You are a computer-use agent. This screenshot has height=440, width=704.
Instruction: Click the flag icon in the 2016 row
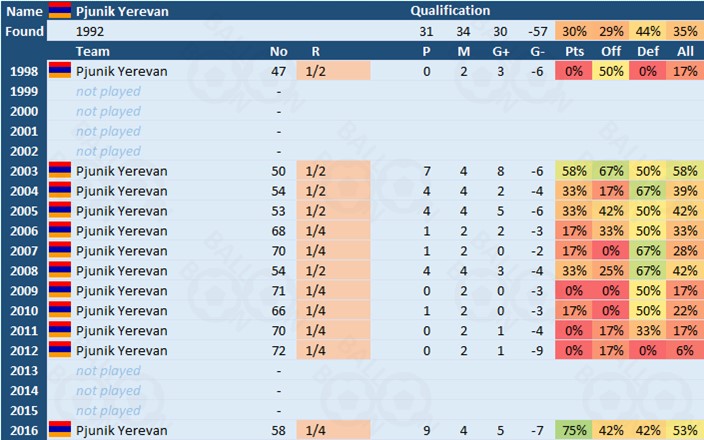point(60,430)
